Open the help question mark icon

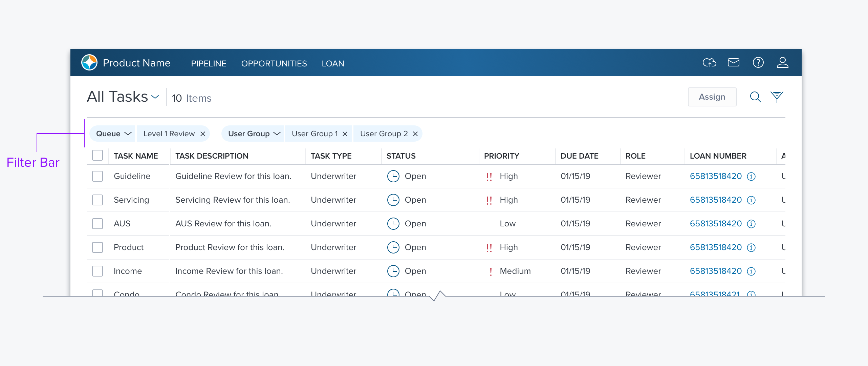click(758, 63)
